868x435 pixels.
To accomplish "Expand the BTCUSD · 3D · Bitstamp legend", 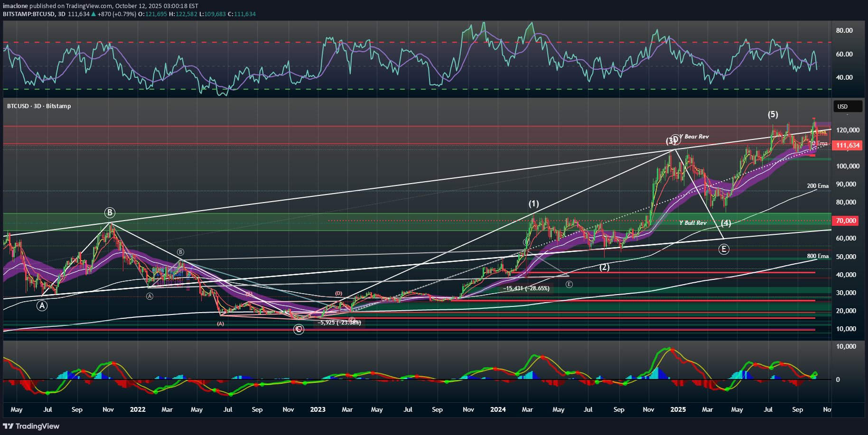I will click(38, 106).
